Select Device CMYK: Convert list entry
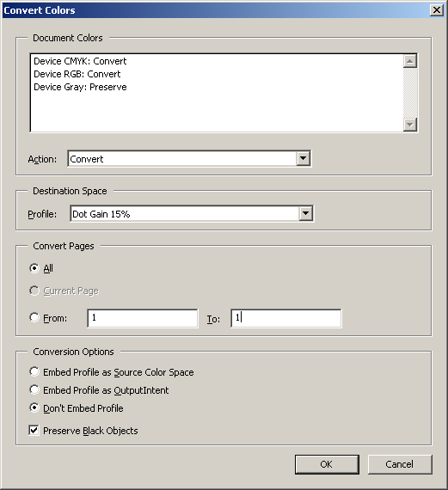The image size is (448, 490). tap(80, 61)
